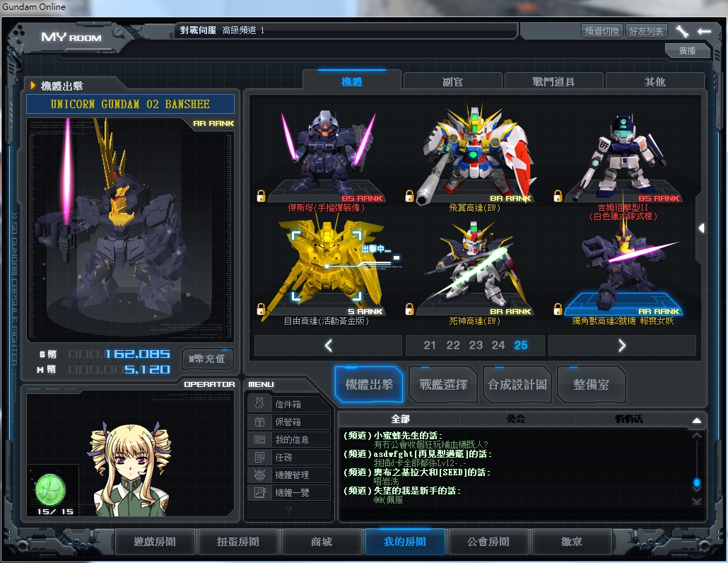This screenshot has height=563, width=728.
Task: Go to previous unit page arrow
Action: point(328,345)
